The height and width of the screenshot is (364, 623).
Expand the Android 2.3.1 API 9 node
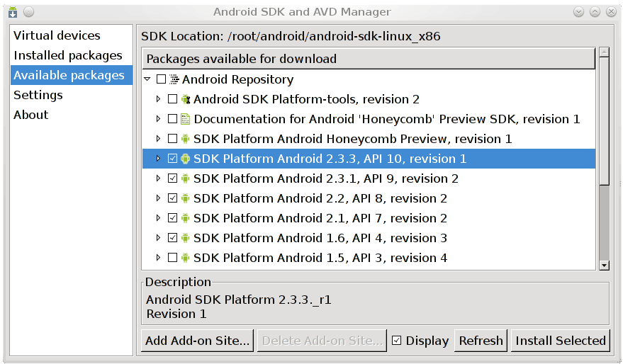point(159,178)
